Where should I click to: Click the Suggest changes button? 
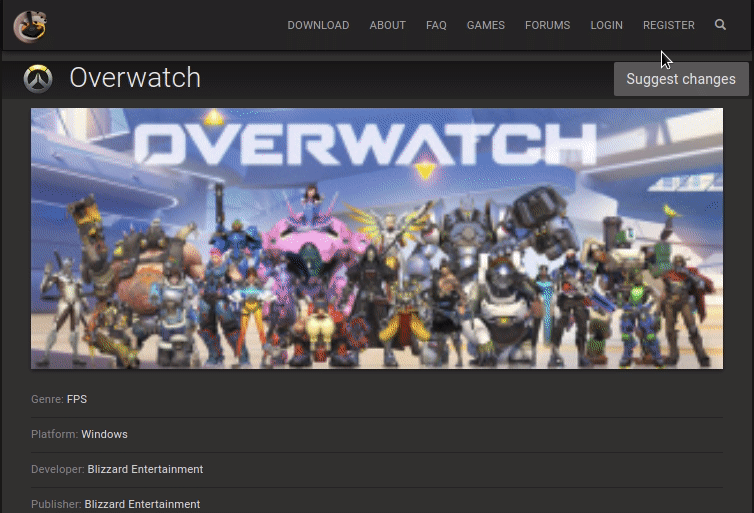click(681, 79)
